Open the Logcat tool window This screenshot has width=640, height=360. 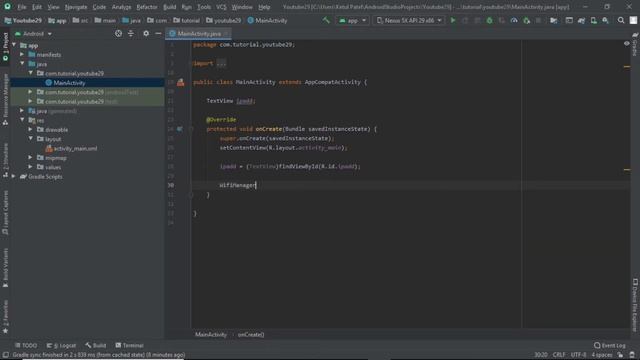62,345
